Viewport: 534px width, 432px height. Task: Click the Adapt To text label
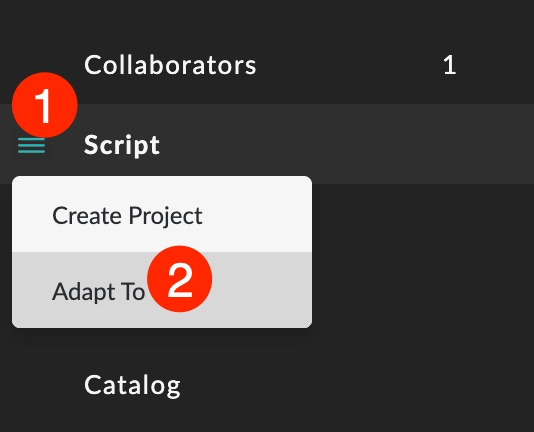tap(98, 292)
